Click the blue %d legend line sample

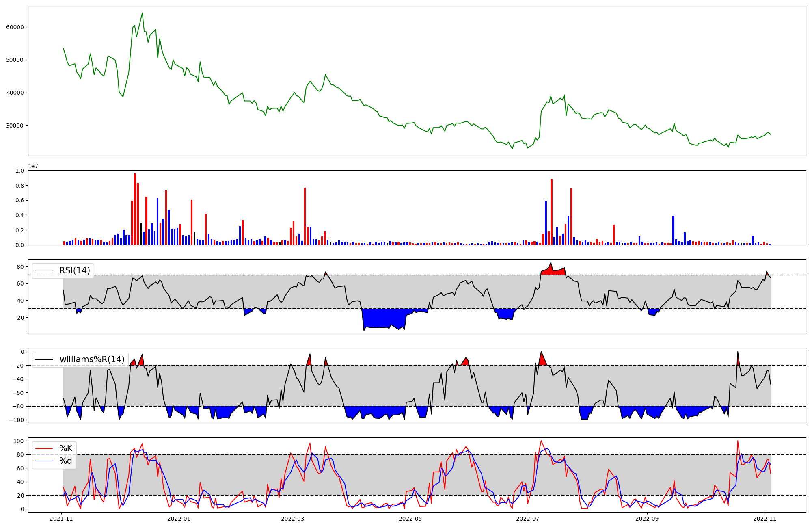pos(45,461)
